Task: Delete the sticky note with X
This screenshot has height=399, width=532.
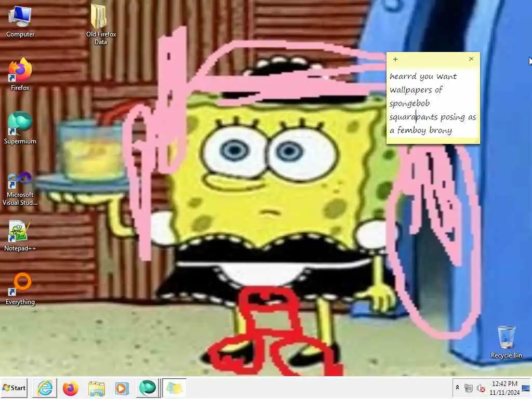Action: click(x=471, y=59)
